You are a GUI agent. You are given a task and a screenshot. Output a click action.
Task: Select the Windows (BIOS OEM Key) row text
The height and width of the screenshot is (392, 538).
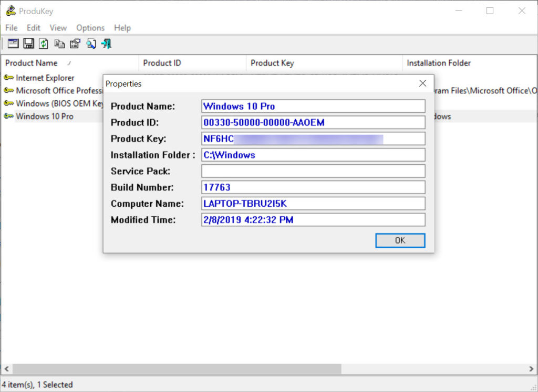[59, 103]
